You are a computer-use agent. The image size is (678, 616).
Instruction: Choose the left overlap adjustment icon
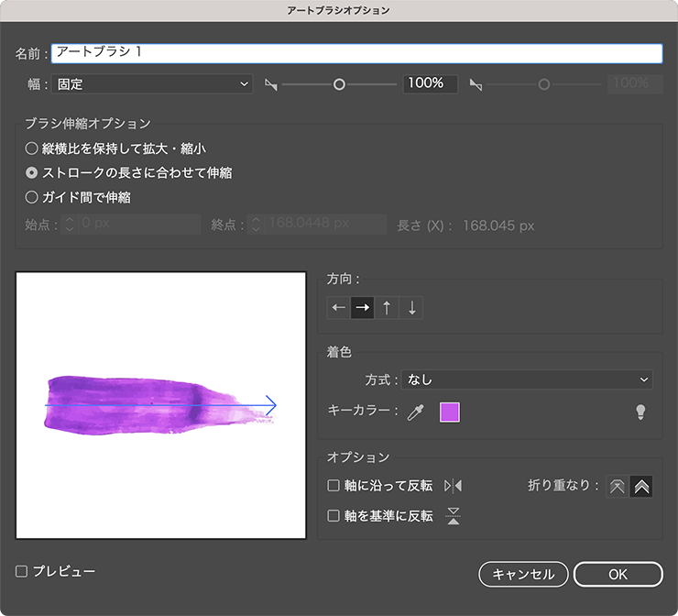[618, 487]
